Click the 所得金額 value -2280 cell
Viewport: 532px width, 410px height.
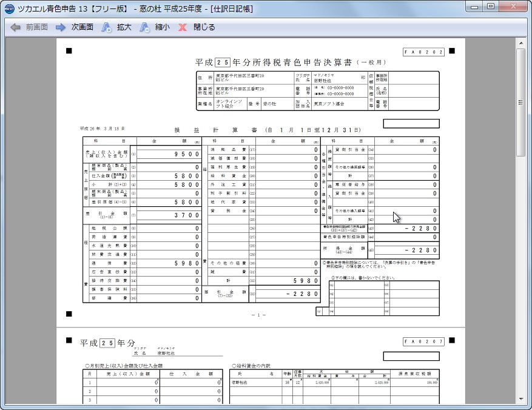tap(406, 250)
